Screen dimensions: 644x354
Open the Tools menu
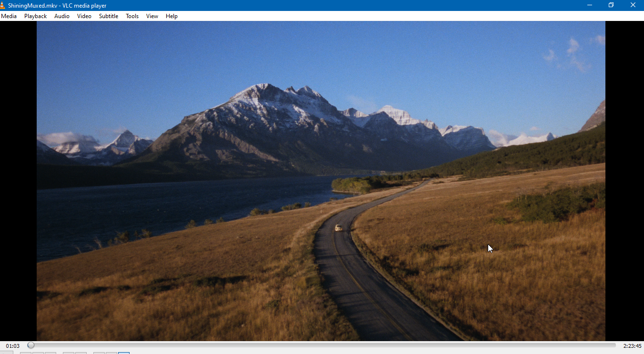click(132, 16)
